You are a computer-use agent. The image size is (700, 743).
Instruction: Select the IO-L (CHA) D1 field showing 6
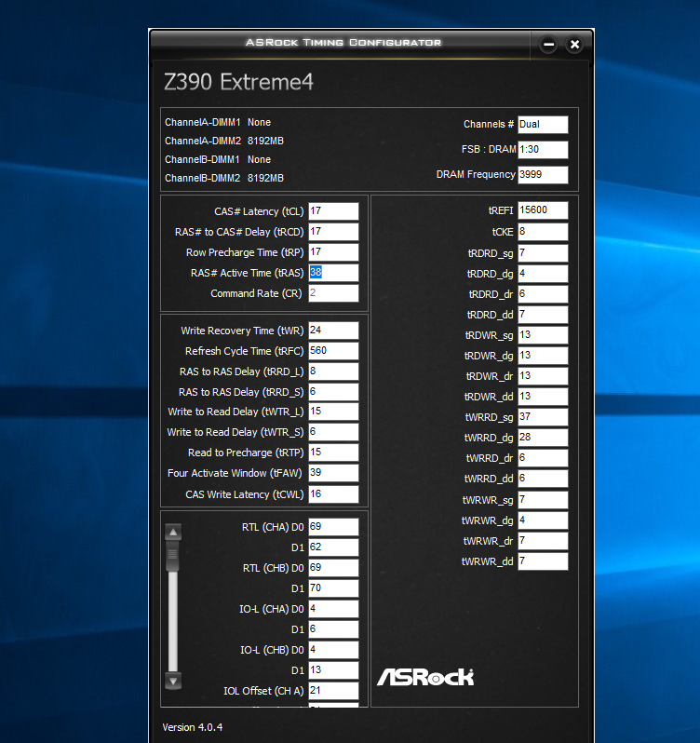pyautogui.click(x=333, y=629)
